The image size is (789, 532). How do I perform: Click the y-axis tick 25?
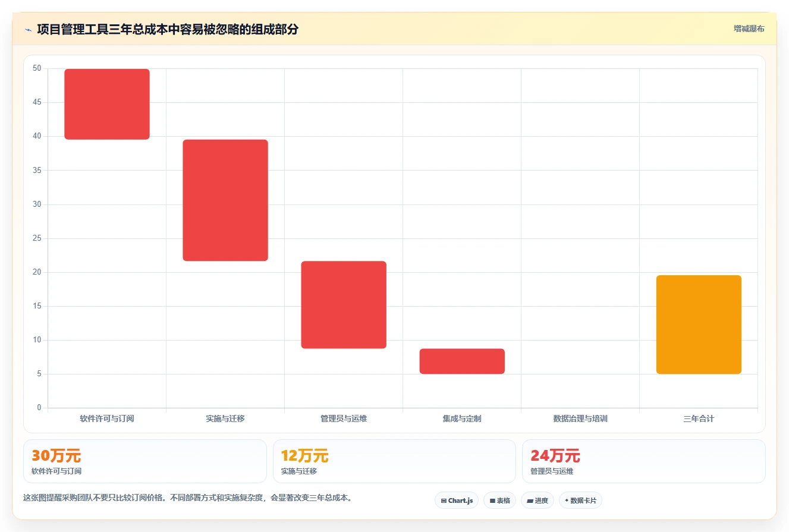[37, 238]
